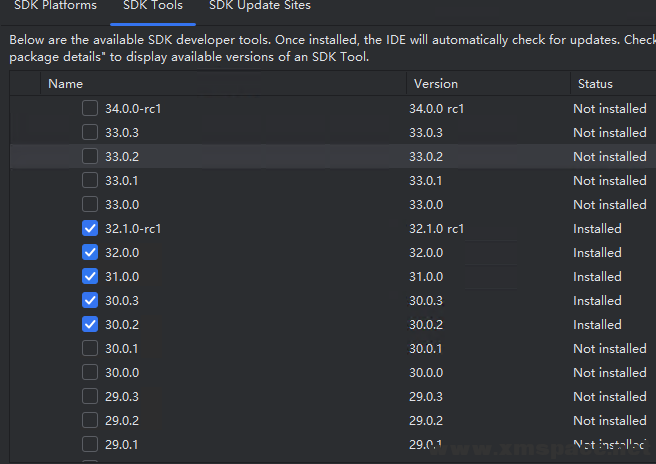The image size is (656, 464).
Task: Switch to the SDK Platforms tab
Action: [55, 6]
